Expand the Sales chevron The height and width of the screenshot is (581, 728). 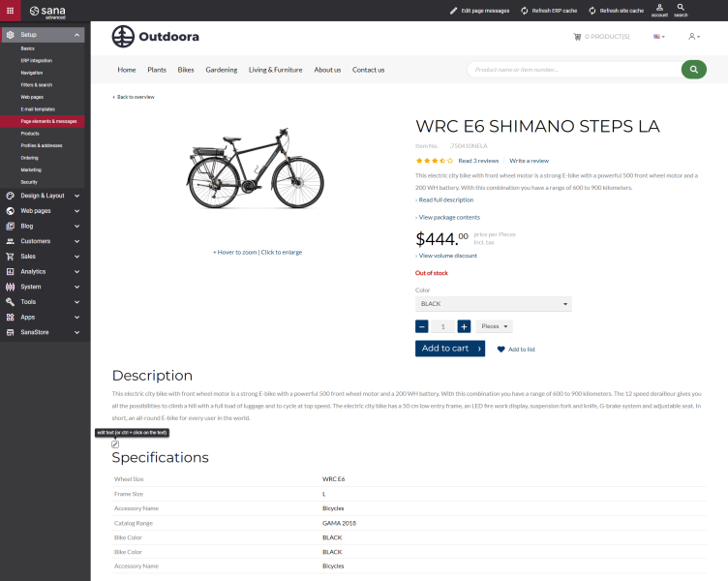click(x=77, y=257)
